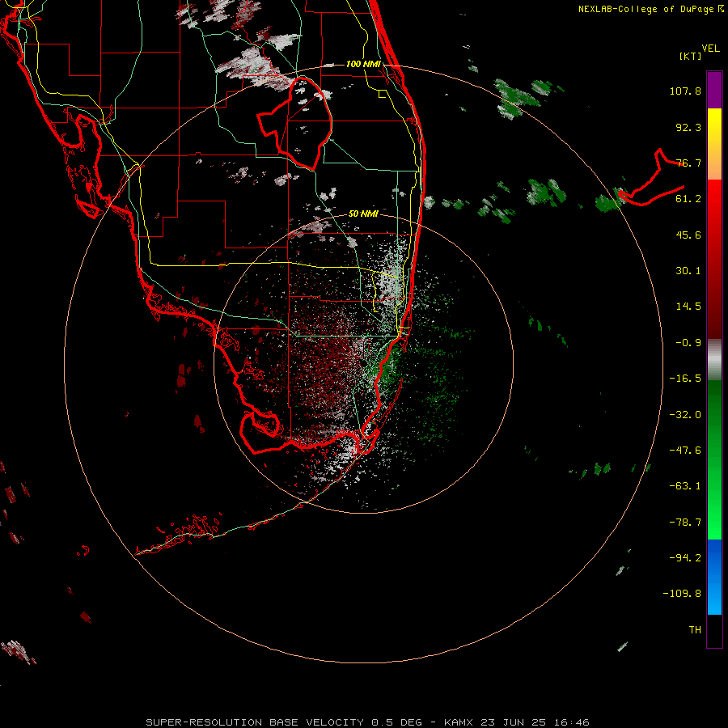Viewport: 728px width, 728px height.
Task: Select the 45.6 velocity scale value
Action: (x=688, y=235)
